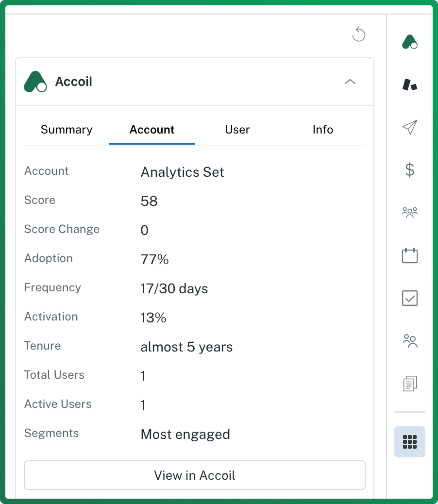Click the Active Users label
This screenshot has width=438, height=504.
point(58,403)
